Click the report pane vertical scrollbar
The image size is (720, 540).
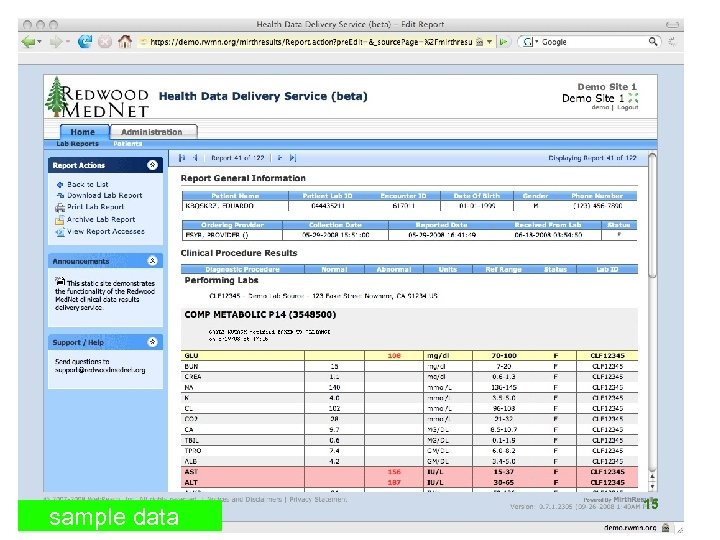652,216
